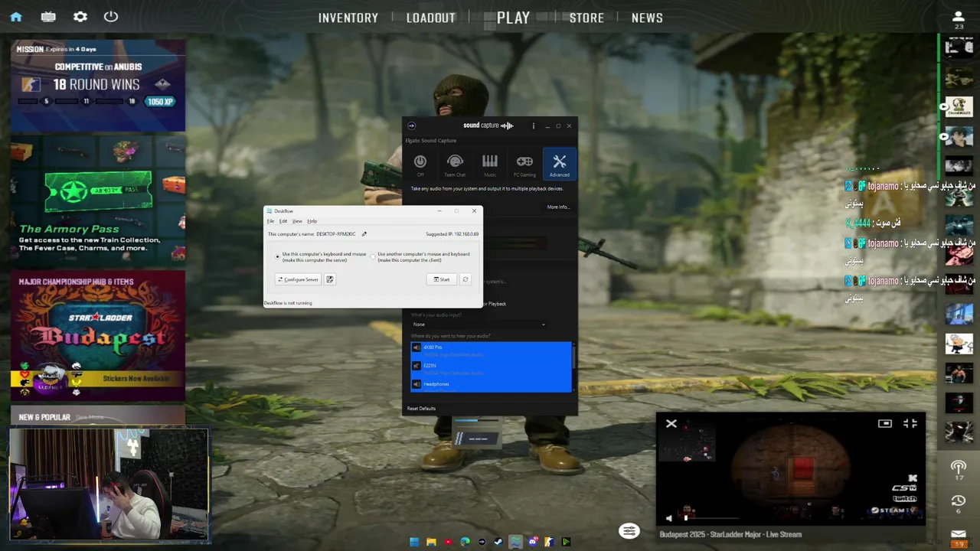Click the stream theater mode icon
980x551 pixels.
885,423
